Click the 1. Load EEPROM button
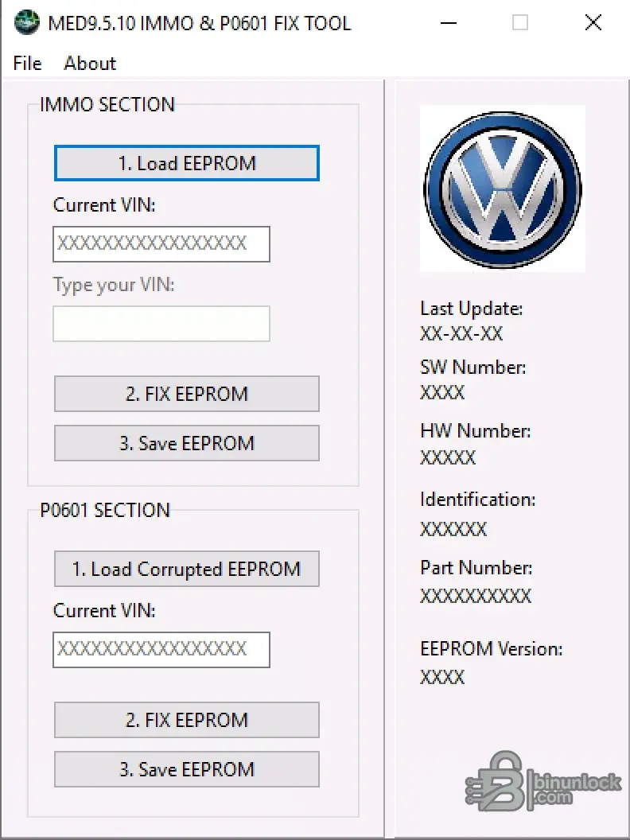Screen dimensions: 630x840 (x=187, y=163)
